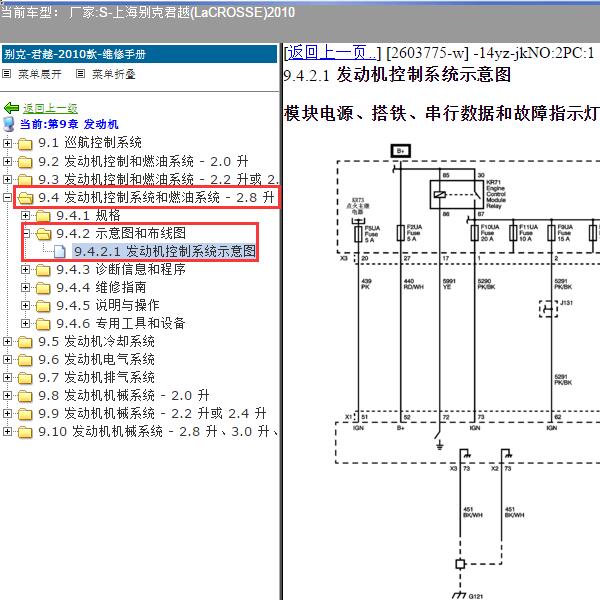
Task: Open 9.4.2.1 发动机控制系统示意图 page
Action: point(165,251)
